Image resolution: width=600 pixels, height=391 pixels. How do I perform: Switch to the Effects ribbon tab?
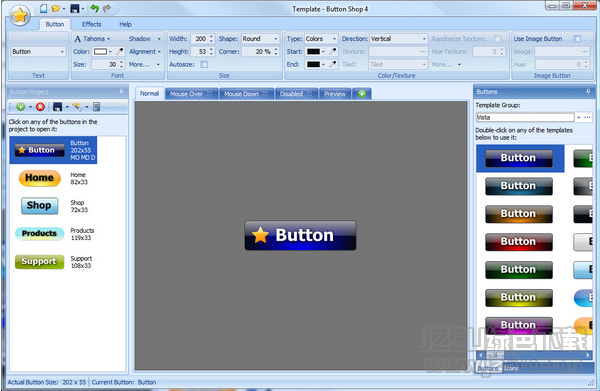click(x=91, y=24)
